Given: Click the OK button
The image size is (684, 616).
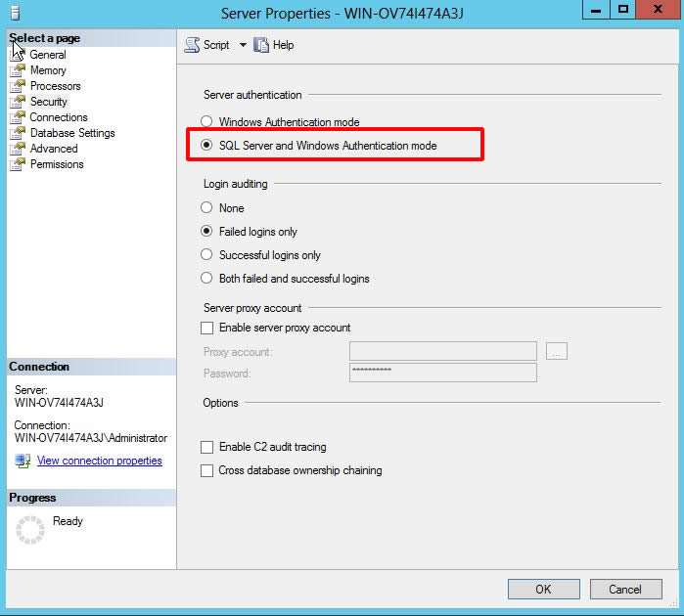Looking at the screenshot, I should [x=543, y=590].
